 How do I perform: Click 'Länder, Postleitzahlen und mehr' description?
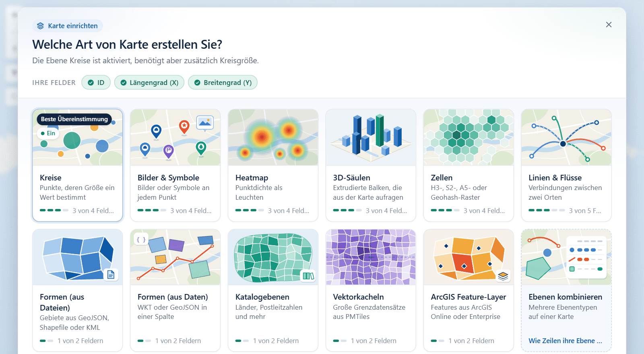269,312
